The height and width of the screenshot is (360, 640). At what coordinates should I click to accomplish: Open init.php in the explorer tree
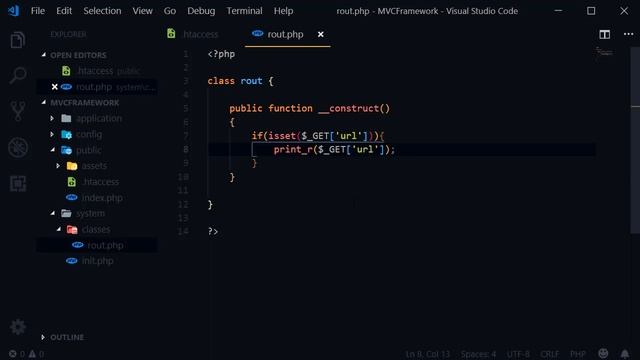point(98,261)
